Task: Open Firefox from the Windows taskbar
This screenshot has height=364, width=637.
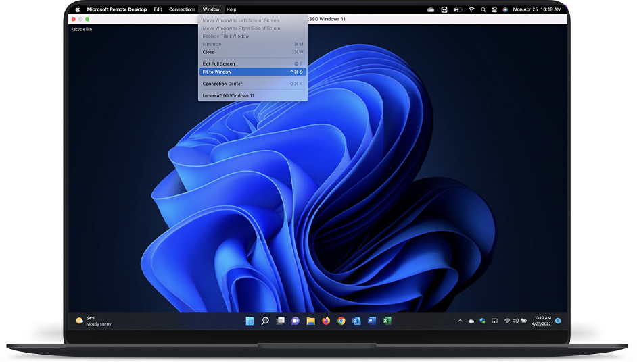Action: click(x=326, y=321)
